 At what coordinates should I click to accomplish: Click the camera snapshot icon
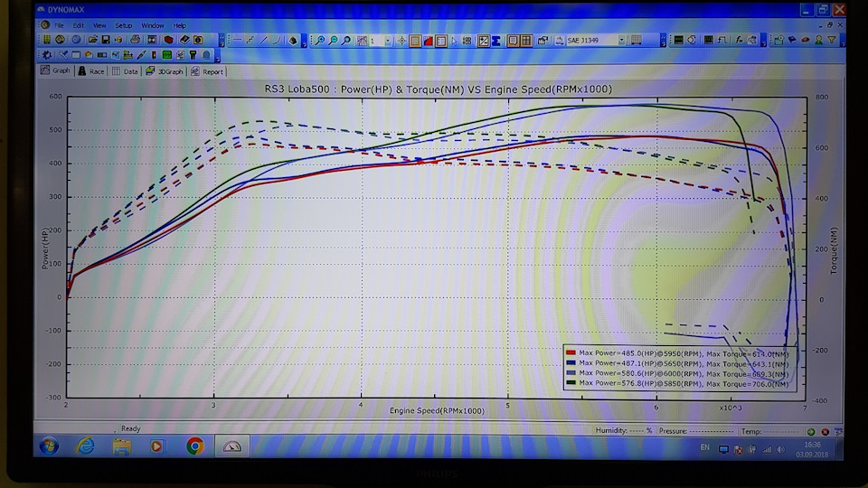click(x=198, y=39)
